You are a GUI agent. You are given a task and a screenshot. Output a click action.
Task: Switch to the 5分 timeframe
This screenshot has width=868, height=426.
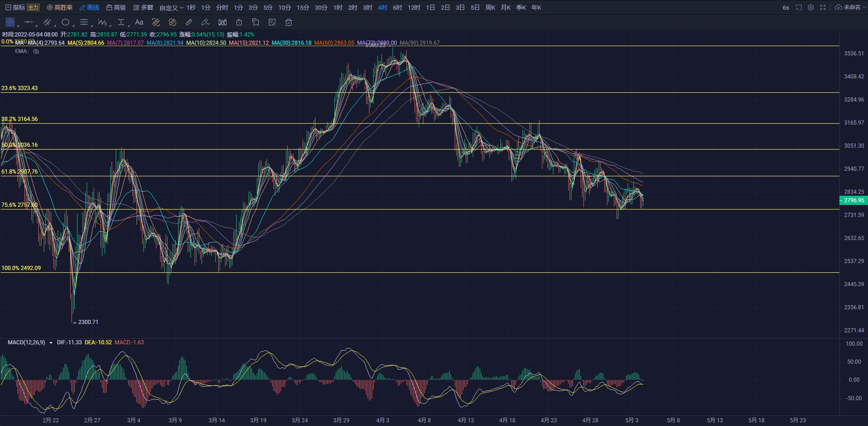268,7
